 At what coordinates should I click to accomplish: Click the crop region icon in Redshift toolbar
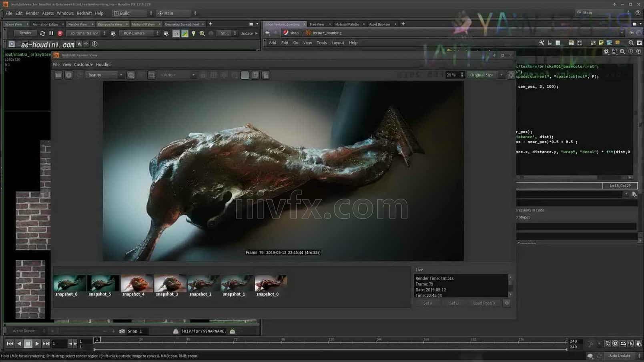pos(152,75)
